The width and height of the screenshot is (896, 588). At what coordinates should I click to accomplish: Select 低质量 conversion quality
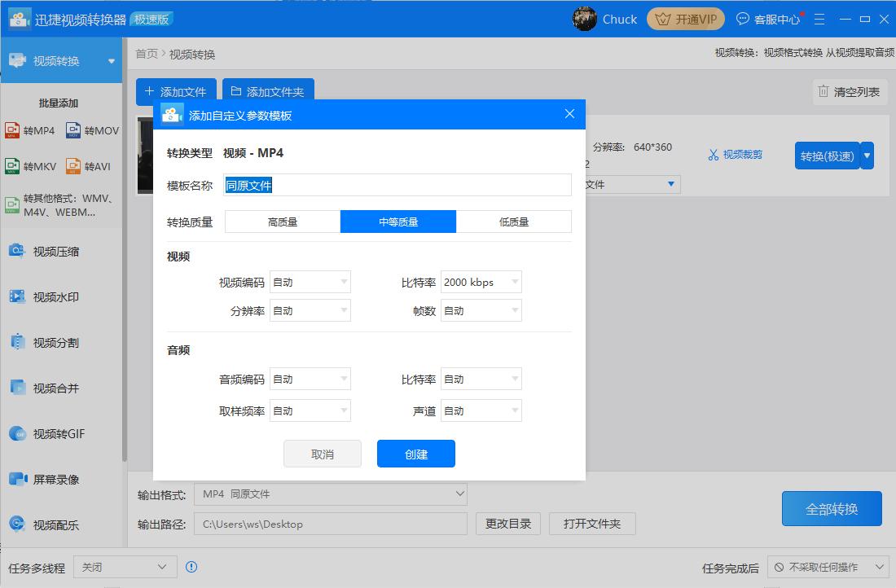(x=515, y=221)
